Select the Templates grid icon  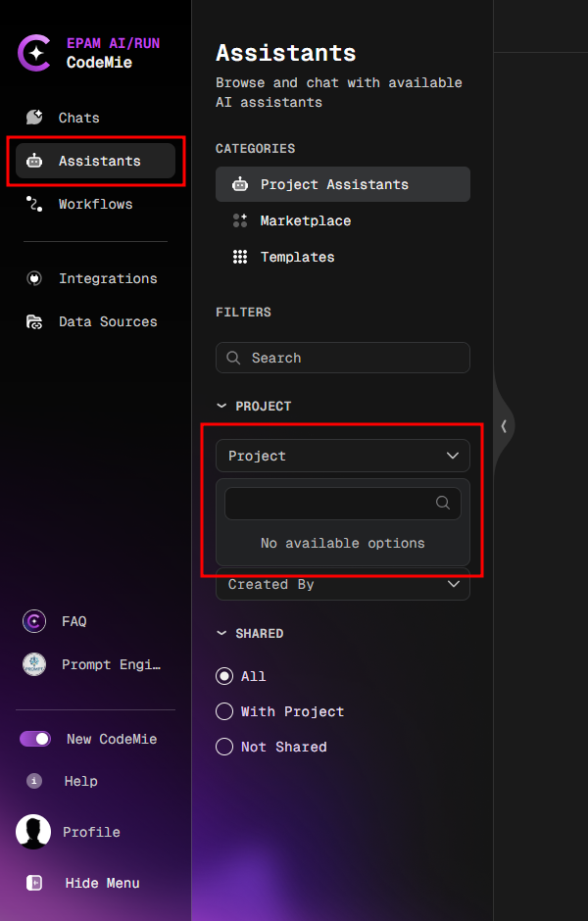[x=240, y=257]
